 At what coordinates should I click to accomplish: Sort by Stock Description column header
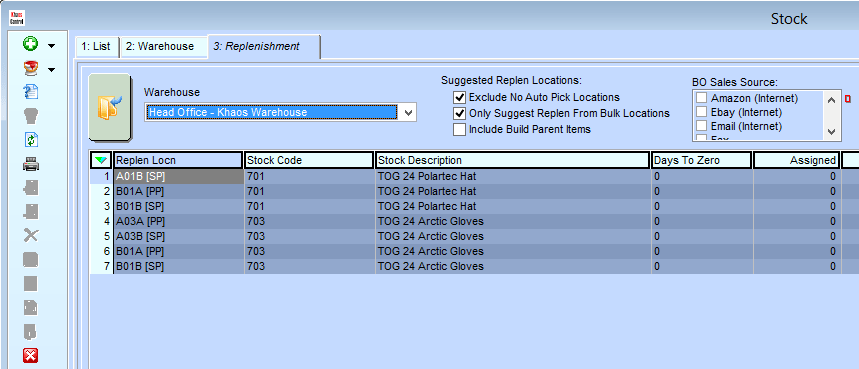click(512, 160)
